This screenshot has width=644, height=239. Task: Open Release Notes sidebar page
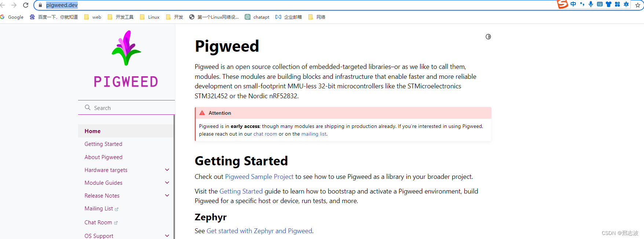102,195
